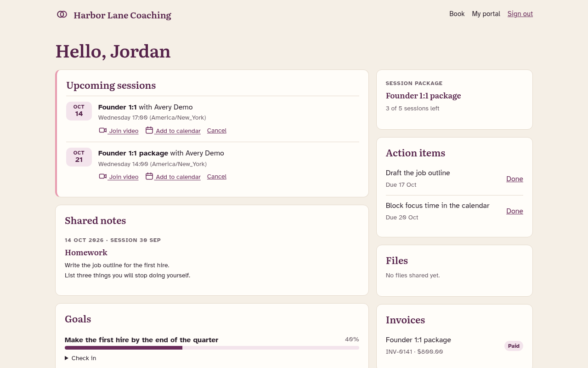Click the OCT 21 date badge
The height and width of the screenshot is (368, 588).
coord(79,157)
